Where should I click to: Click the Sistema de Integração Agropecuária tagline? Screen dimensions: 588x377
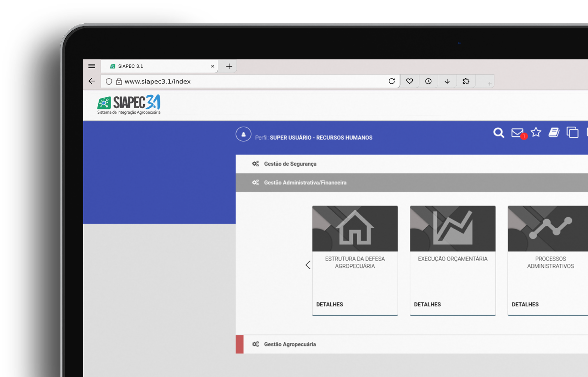129,112
